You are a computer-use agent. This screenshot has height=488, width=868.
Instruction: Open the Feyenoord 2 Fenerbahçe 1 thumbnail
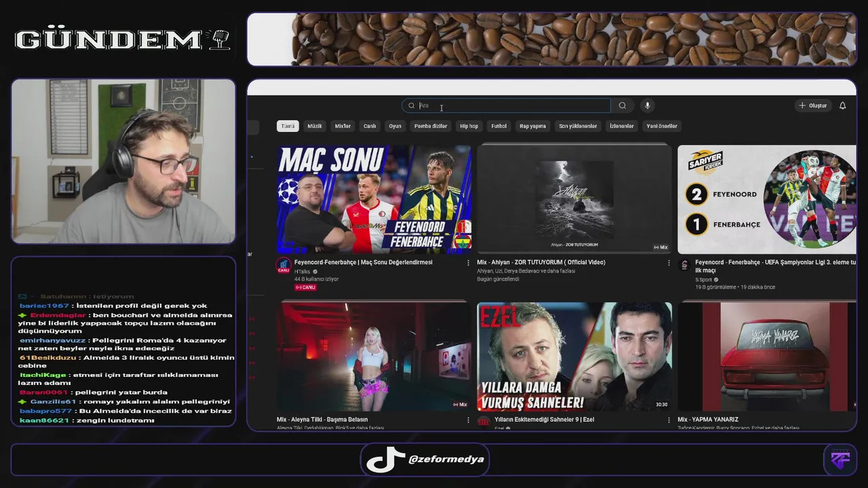point(767,199)
